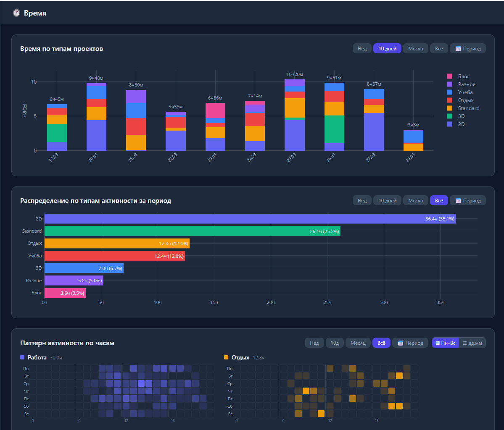Select Нед range for project types chart
The height and width of the screenshot is (430, 504).
click(362, 48)
